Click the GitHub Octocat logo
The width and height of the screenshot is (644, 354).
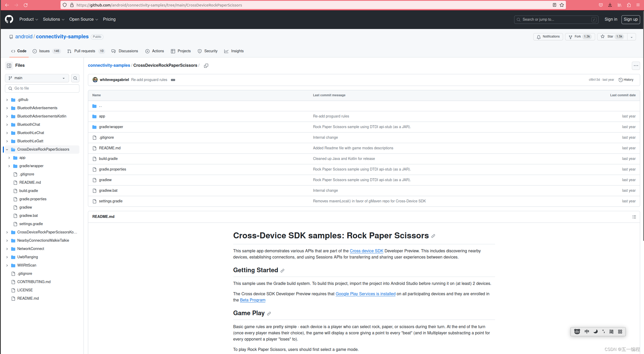click(9, 19)
